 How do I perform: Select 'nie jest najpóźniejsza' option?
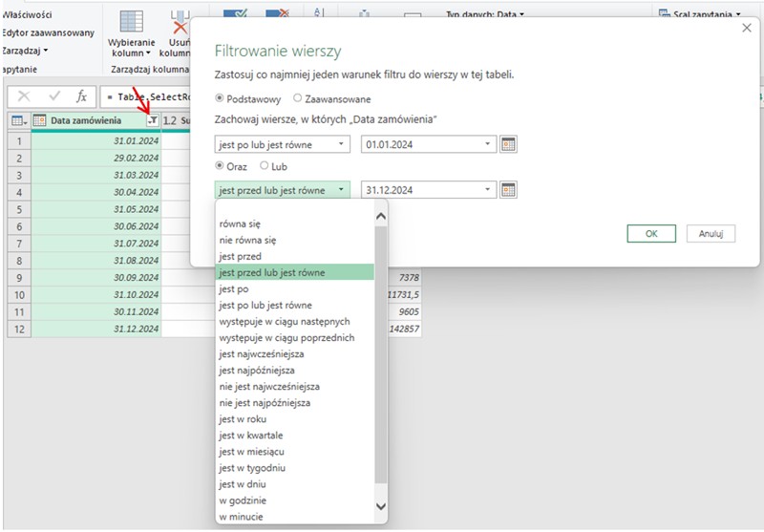pyautogui.click(x=294, y=403)
